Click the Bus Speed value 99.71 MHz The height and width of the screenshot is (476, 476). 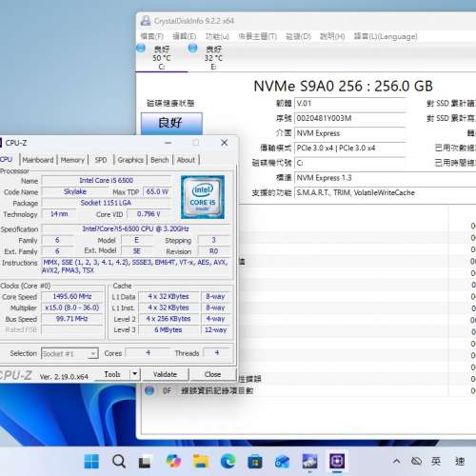[x=72, y=319]
